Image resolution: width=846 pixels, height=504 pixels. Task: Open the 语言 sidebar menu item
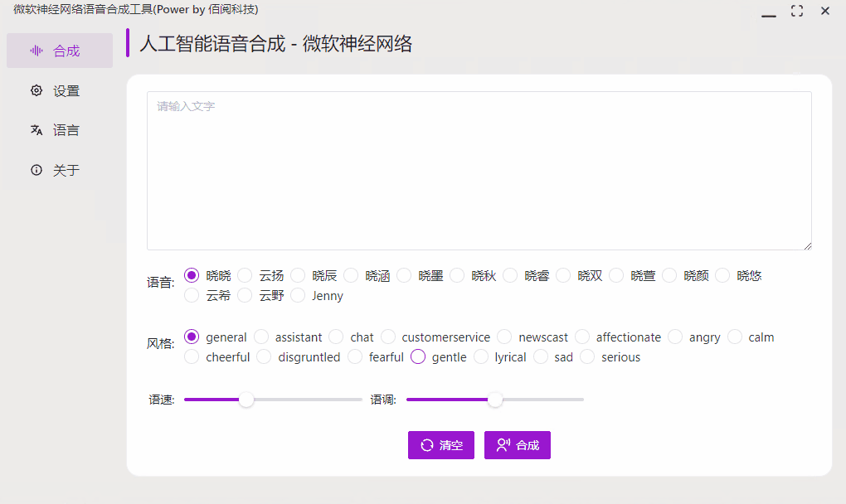[x=60, y=130]
